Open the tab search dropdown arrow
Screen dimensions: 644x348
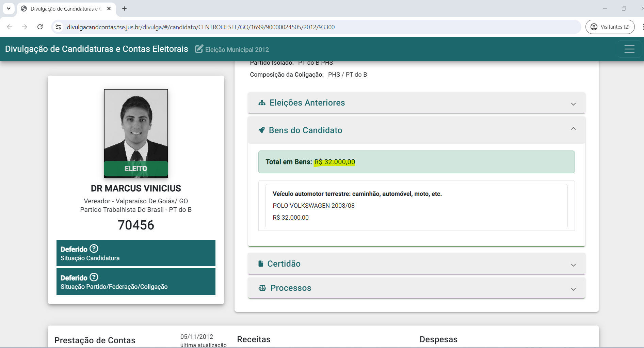coord(9,9)
